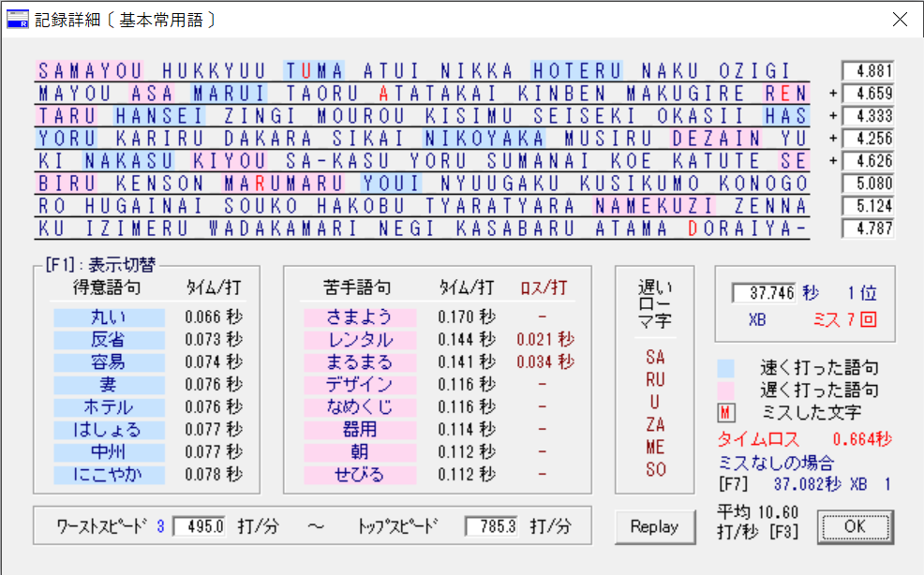Close the 記録詳細 window
The height and width of the screenshot is (575, 924).
click(x=900, y=20)
